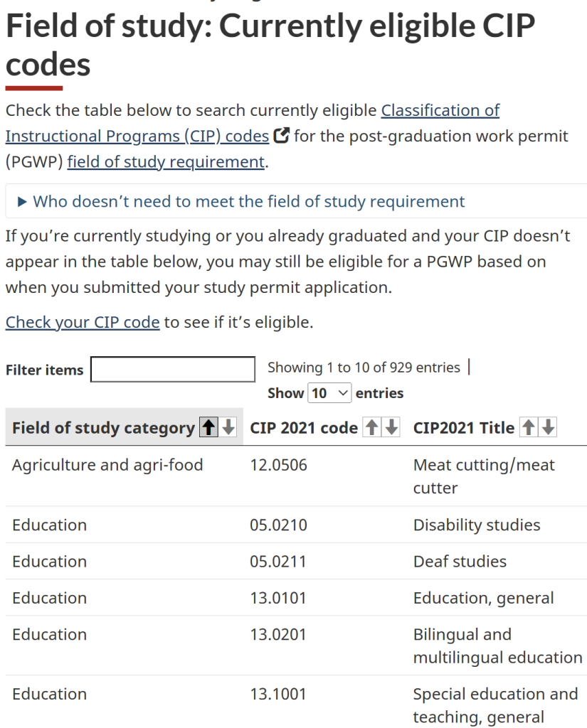Sort Field of study category descending arrow
Image resolution: width=587 pixels, height=728 pixels.
[228, 427]
